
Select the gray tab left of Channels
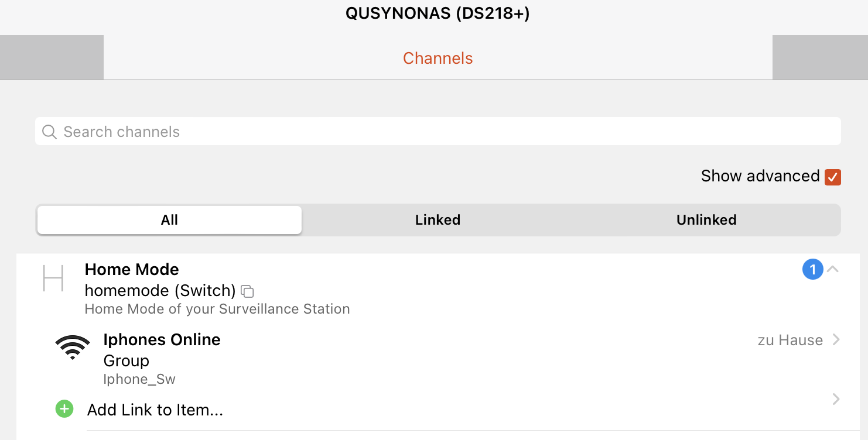point(52,57)
